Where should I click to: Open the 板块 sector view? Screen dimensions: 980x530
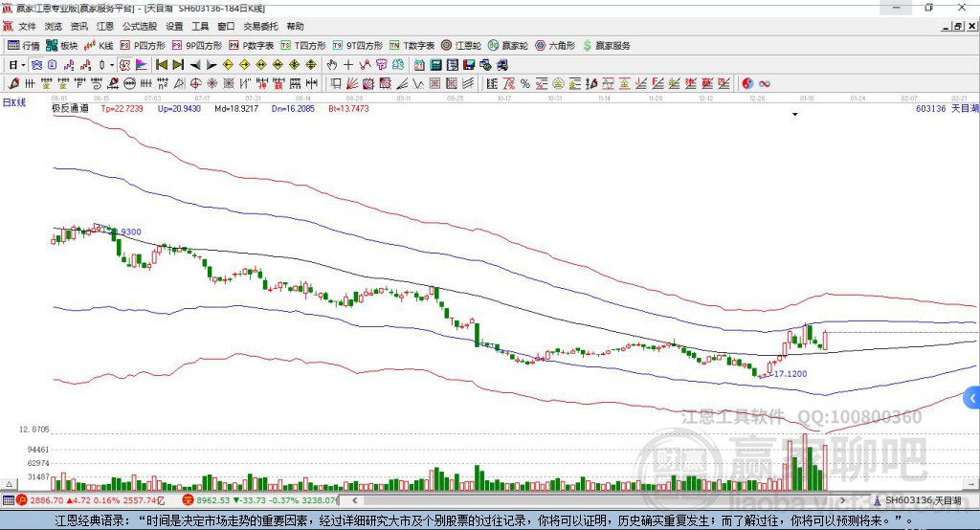61,46
